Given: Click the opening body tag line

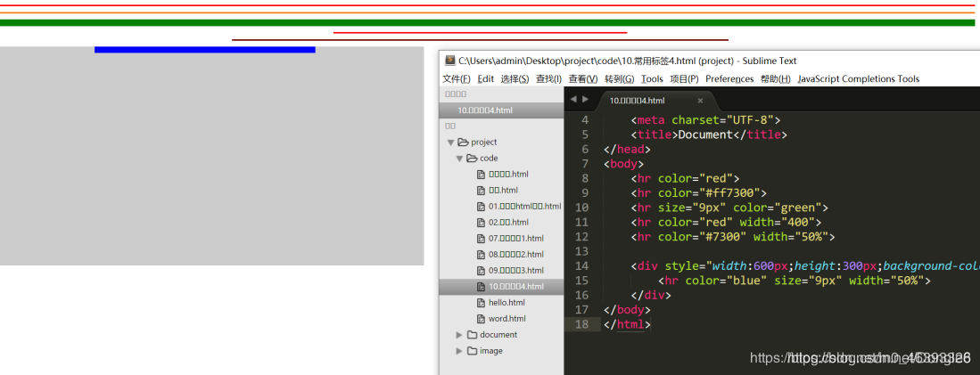Looking at the screenshot, I should click(x=623, y=164).
